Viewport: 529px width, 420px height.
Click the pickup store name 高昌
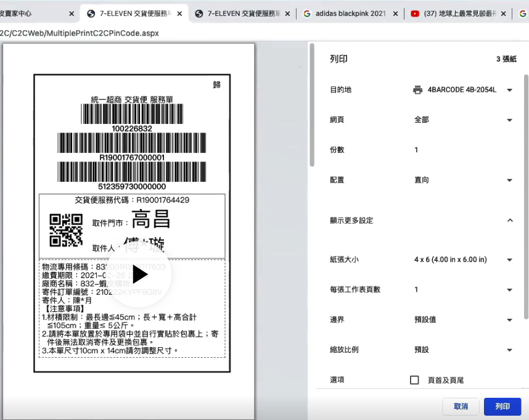(x=151, y=219)
